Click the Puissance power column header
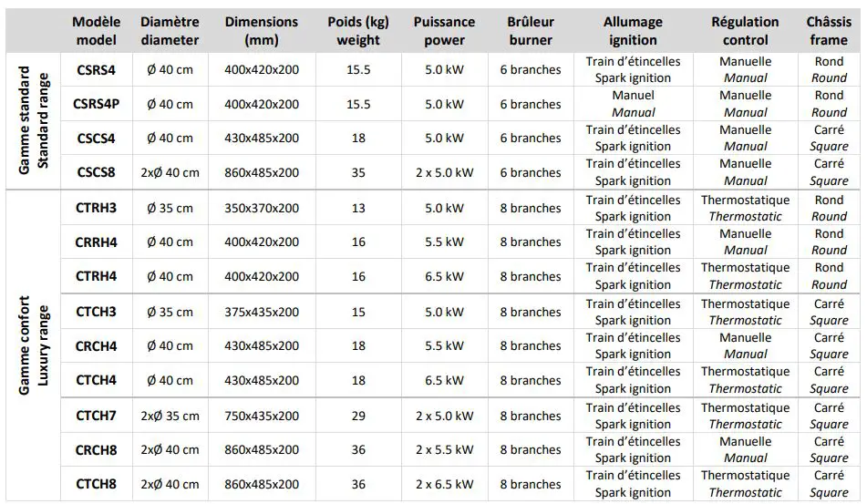 [x=444, y=30]
